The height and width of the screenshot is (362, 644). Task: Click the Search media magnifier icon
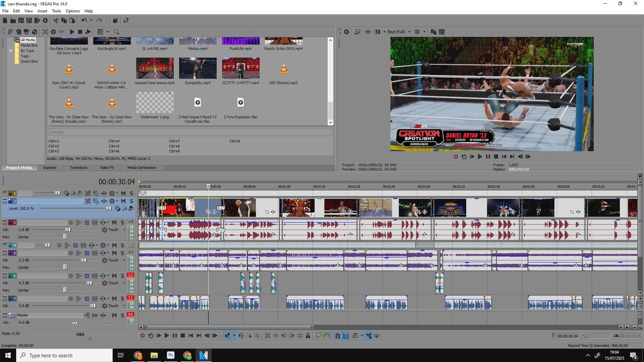116,32
